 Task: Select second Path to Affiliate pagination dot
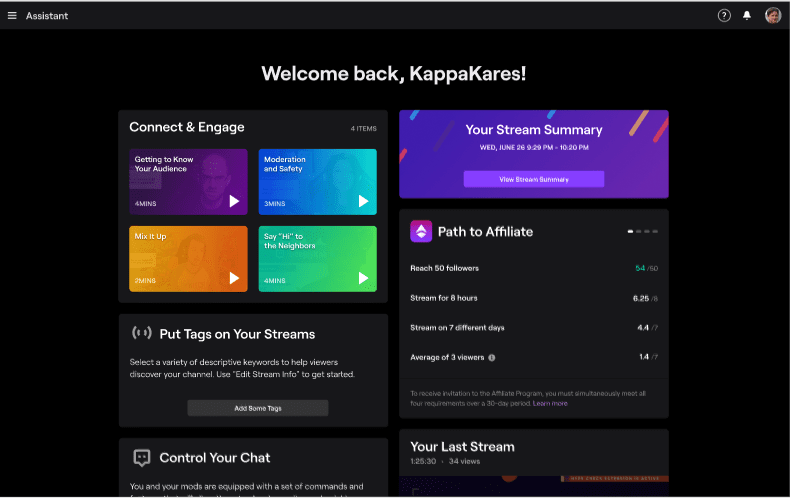click(x=638, y=231)
